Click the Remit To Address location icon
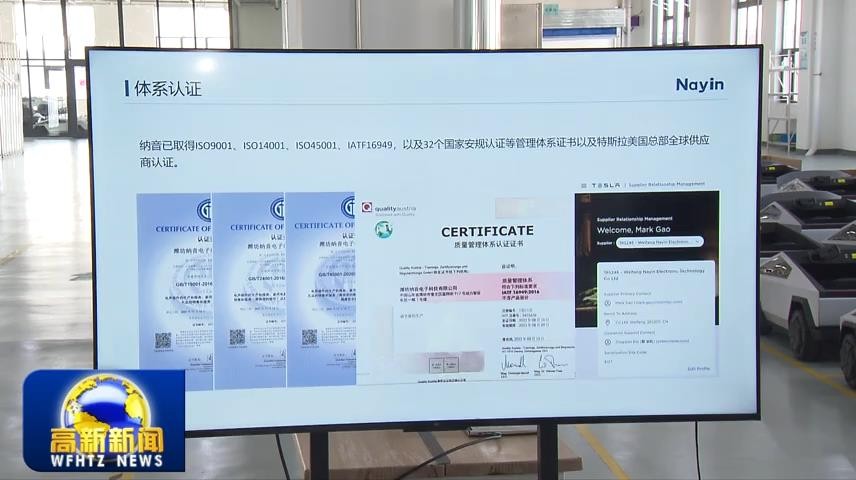 608,322
